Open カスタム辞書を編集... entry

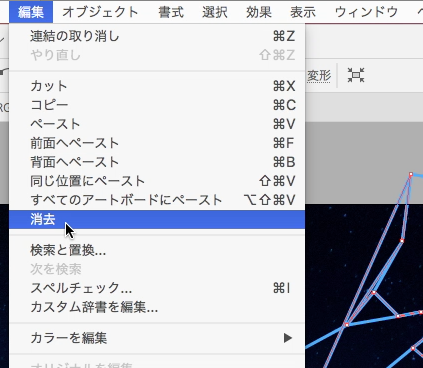click(157, 307)
